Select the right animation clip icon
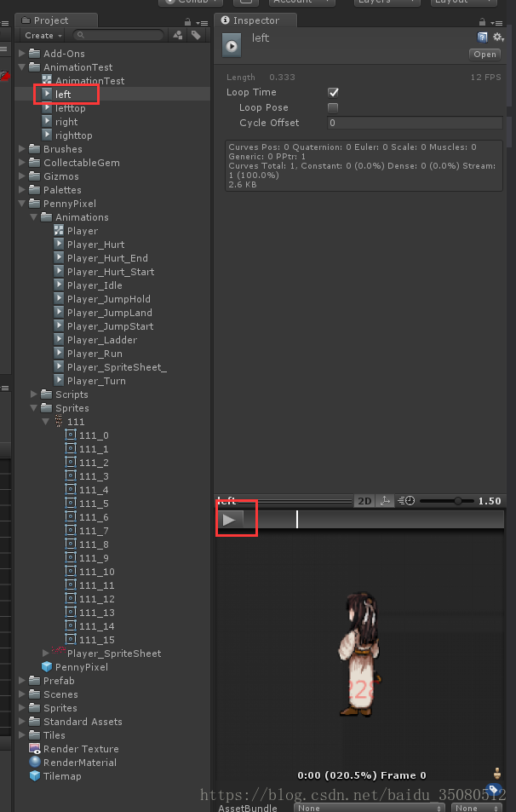The width and height of the screenshot is (516, 812). [47, 122]
